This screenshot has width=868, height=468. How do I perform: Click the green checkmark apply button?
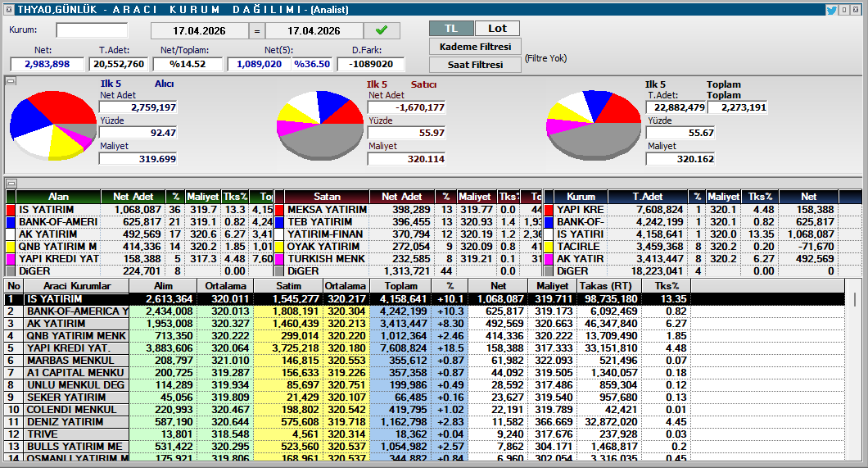point(382,30)
